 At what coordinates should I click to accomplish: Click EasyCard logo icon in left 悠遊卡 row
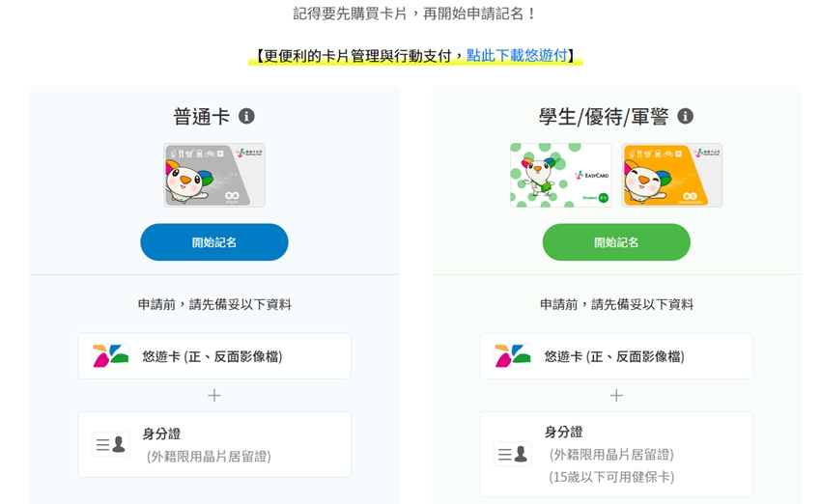[110, 356]
